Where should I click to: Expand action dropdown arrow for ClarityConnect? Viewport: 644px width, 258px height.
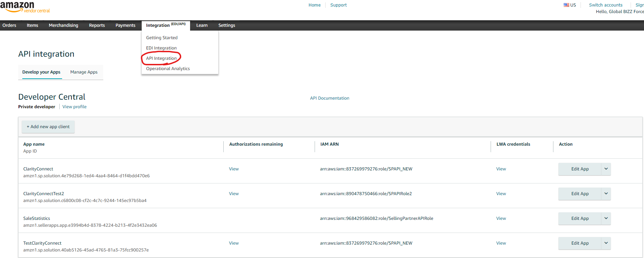pos(606,169)
